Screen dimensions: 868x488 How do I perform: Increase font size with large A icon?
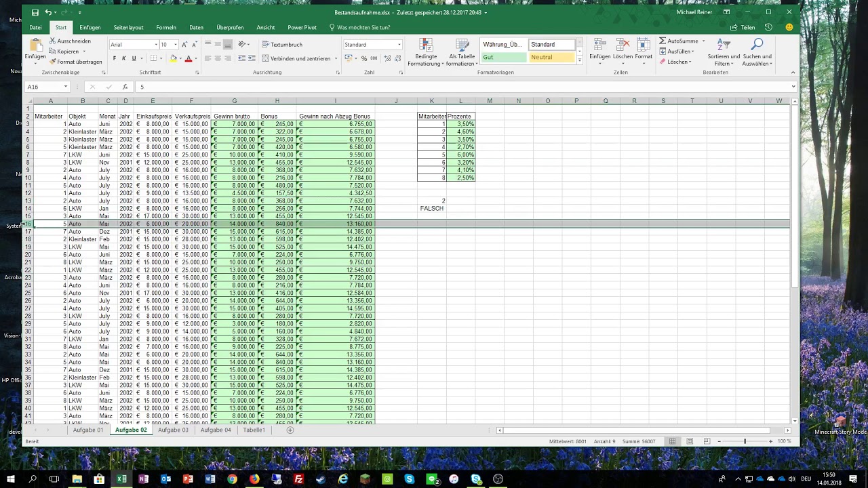[184, 45]
